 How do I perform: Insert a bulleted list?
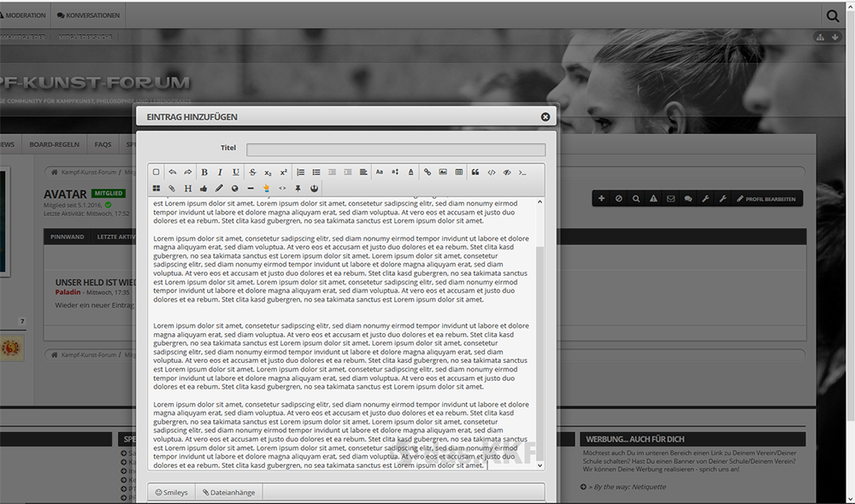(x=316, y=173)
